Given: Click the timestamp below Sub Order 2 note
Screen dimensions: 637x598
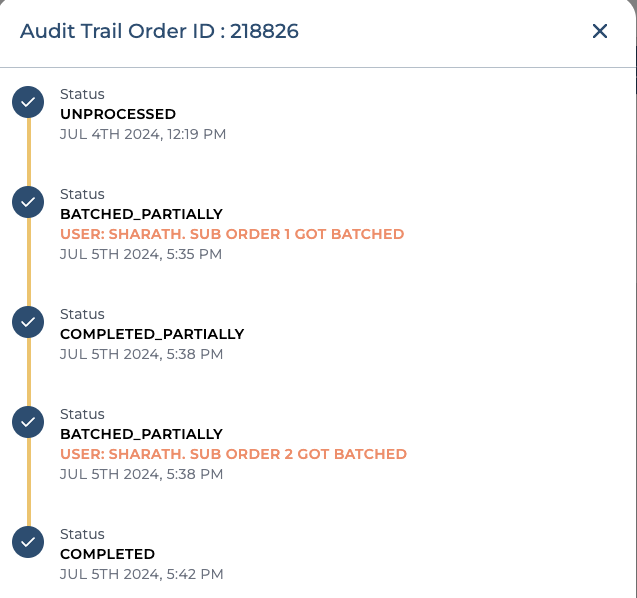Looking at the screenshot, I should (x=141, y=474).
